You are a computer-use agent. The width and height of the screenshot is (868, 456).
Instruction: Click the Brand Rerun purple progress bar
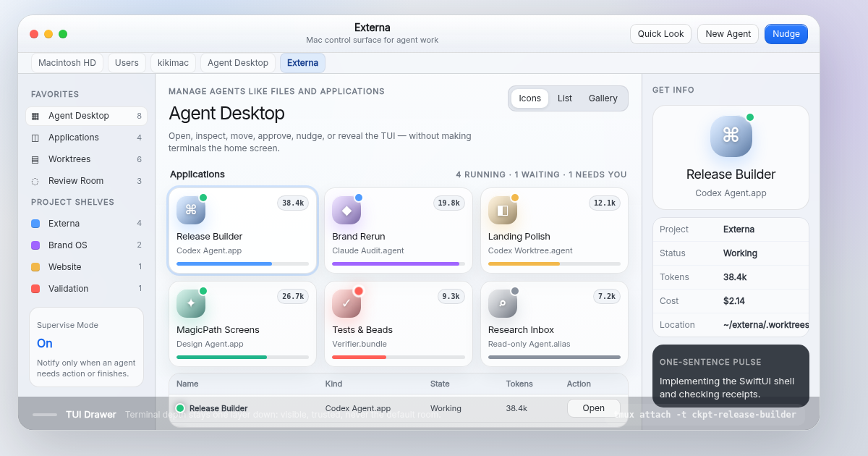(399, 263)
